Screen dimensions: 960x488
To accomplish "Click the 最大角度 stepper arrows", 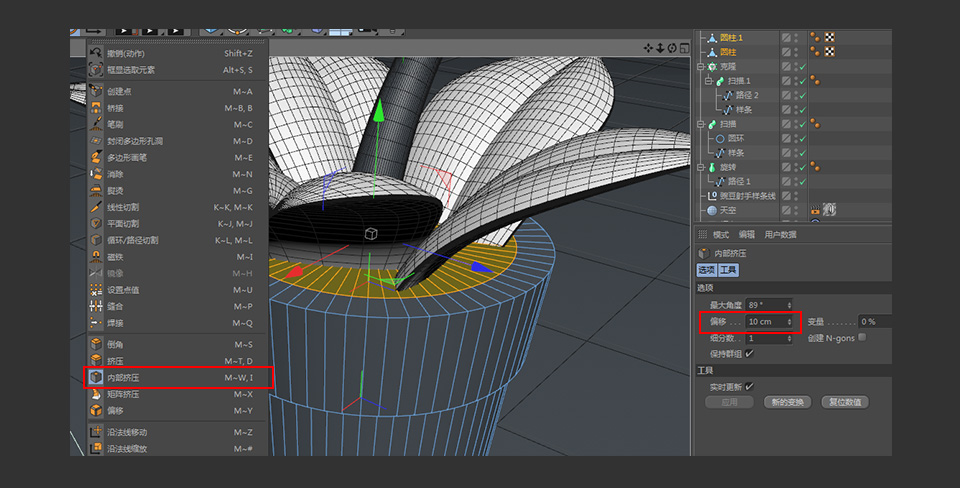I will 789,305.
